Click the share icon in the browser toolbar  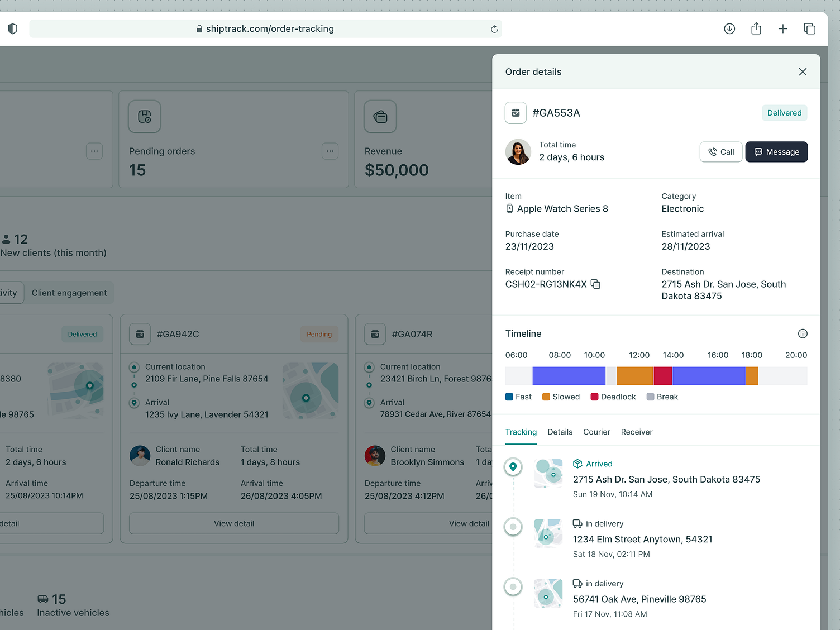(x=756, y=28)
